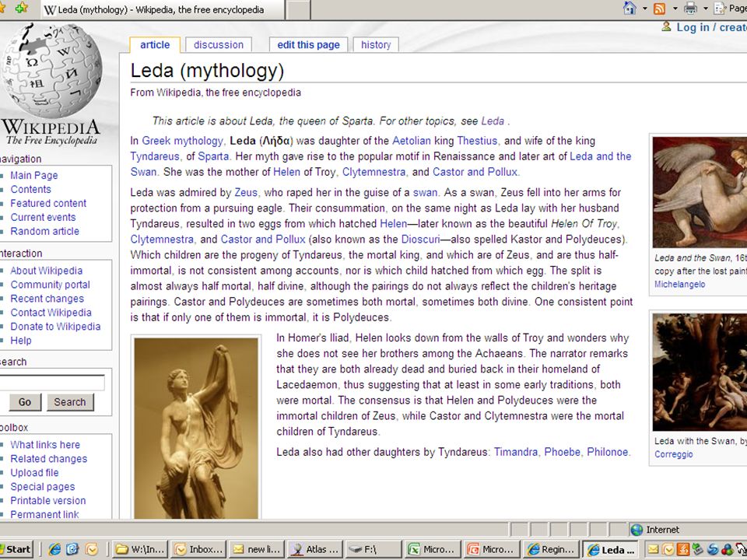
Task: Switch to the new li... mail taskbar button
Action: coord(258,549)
